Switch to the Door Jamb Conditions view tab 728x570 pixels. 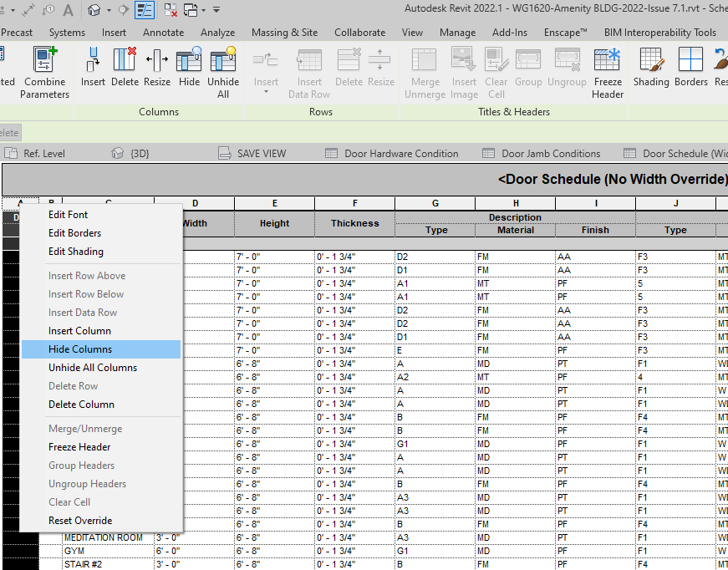(x=549, y=153)
